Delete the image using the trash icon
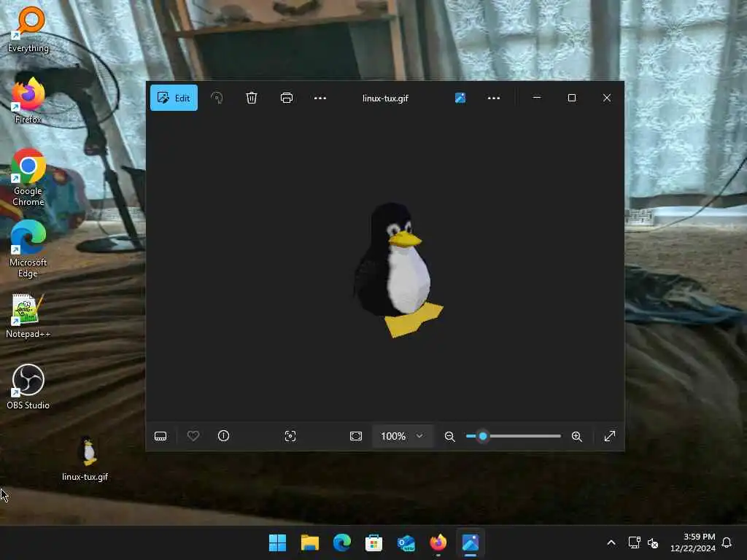 click(x=252, y=98)
